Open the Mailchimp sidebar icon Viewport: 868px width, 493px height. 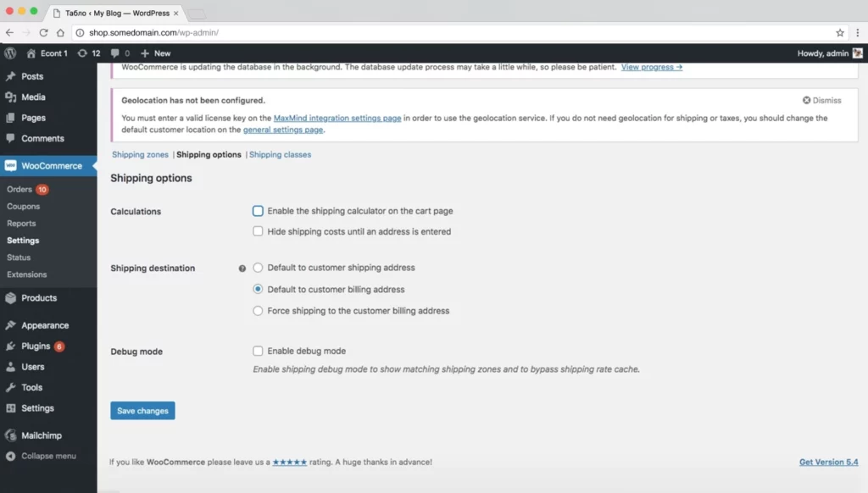pyautogui.click(x=13, y=435)
